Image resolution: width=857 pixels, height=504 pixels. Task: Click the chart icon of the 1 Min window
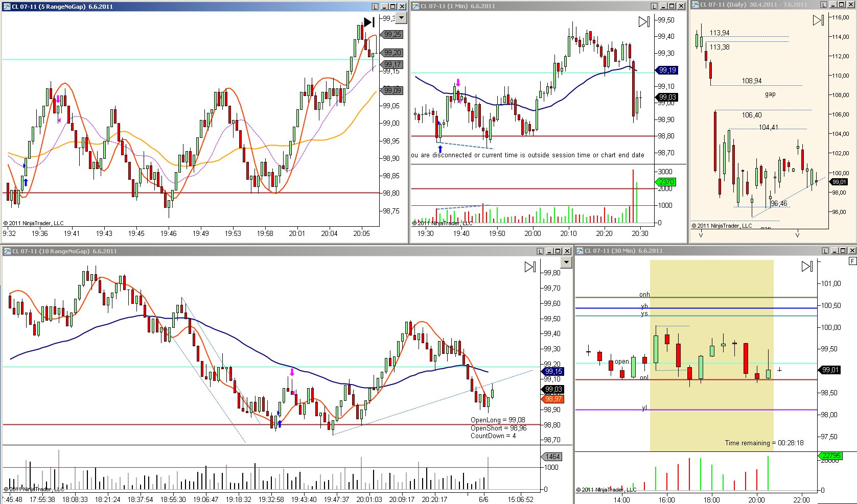[x=416, y=6]
